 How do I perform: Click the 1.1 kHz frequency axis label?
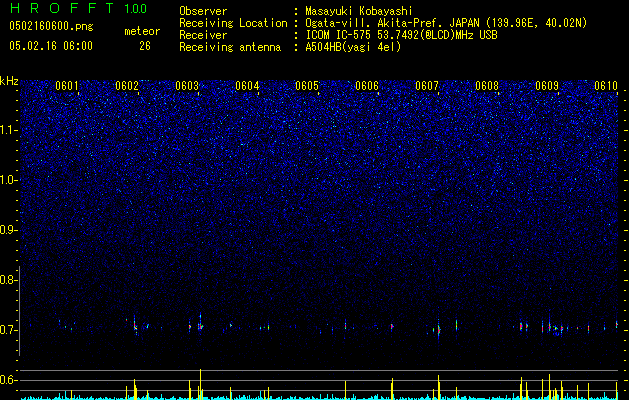(9, 130)
